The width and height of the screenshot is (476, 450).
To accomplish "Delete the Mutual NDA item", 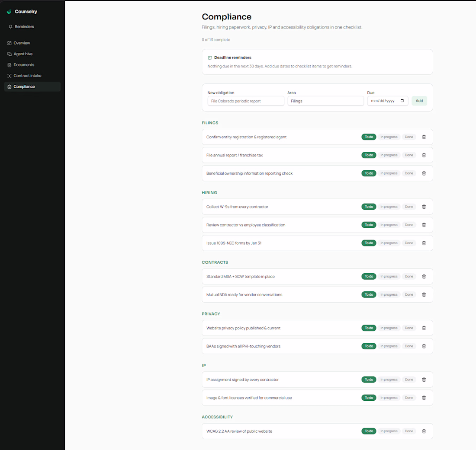I will tap(424, 295).
